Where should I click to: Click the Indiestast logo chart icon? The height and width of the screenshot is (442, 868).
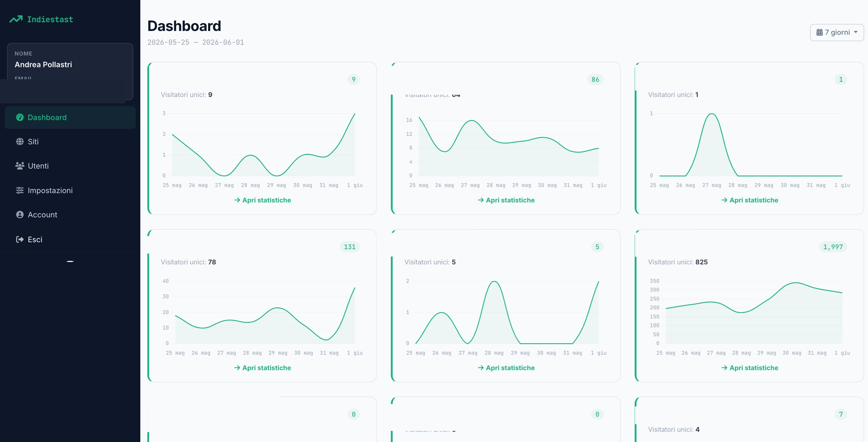point(16,19)
